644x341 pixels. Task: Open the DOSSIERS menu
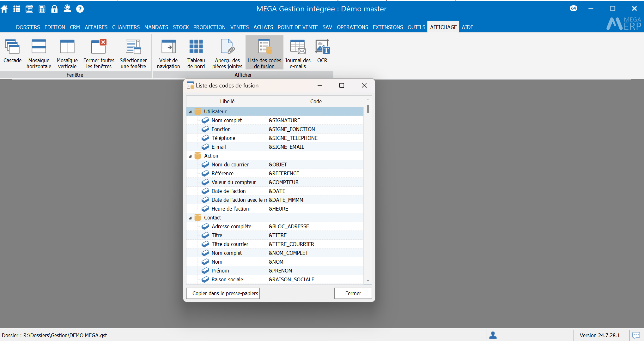click(x=28, y=27)
